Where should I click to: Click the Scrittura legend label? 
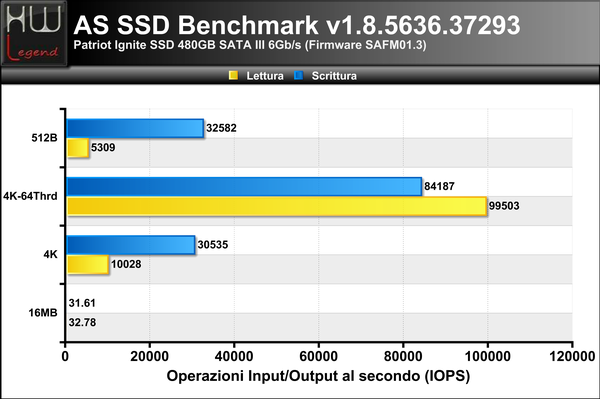334,76
